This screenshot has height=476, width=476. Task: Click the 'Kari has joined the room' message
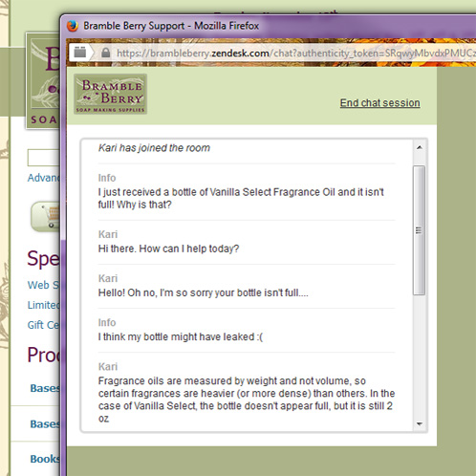click(154, 148)
